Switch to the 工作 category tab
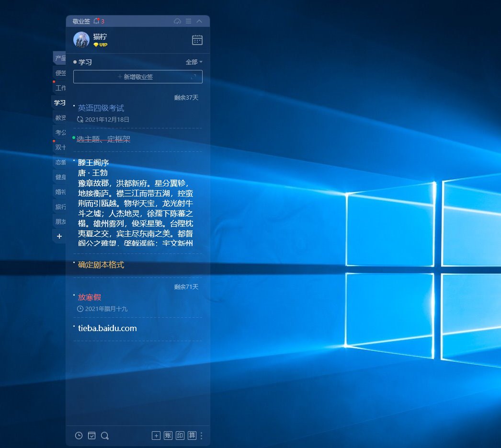This screenshot has height=448, width=501. (60, 88)
